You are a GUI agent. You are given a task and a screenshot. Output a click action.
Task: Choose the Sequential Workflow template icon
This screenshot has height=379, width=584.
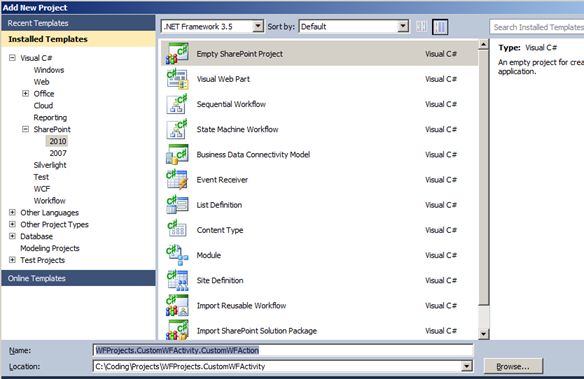[177, 104]
